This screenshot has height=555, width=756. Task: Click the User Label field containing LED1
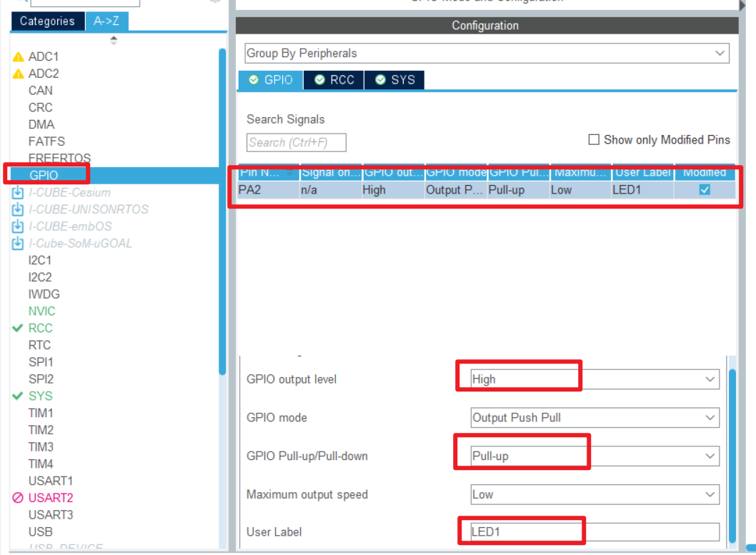pos(595,532)
